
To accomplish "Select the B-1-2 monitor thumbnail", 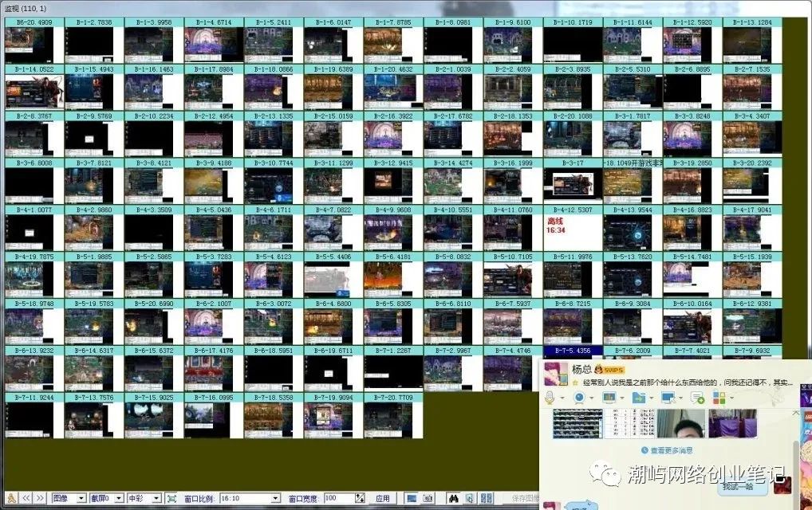I will tap(94, 44).
